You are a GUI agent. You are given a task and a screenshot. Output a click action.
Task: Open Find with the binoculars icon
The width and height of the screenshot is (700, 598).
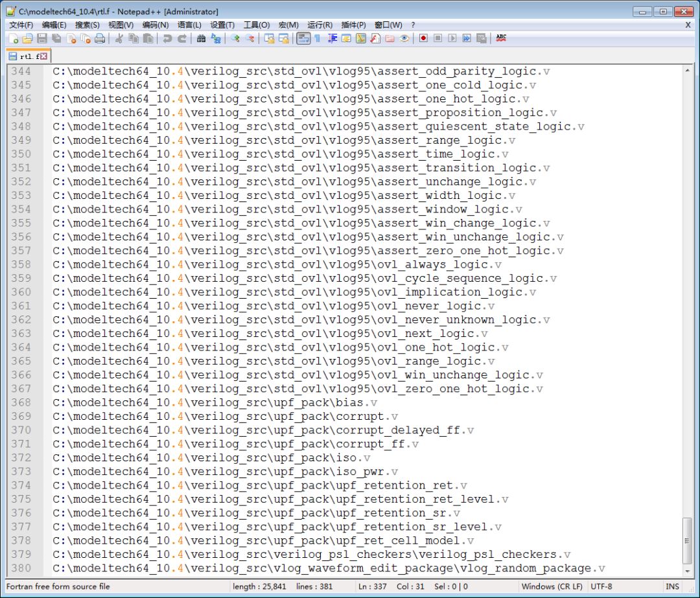[x=201, y=39]
